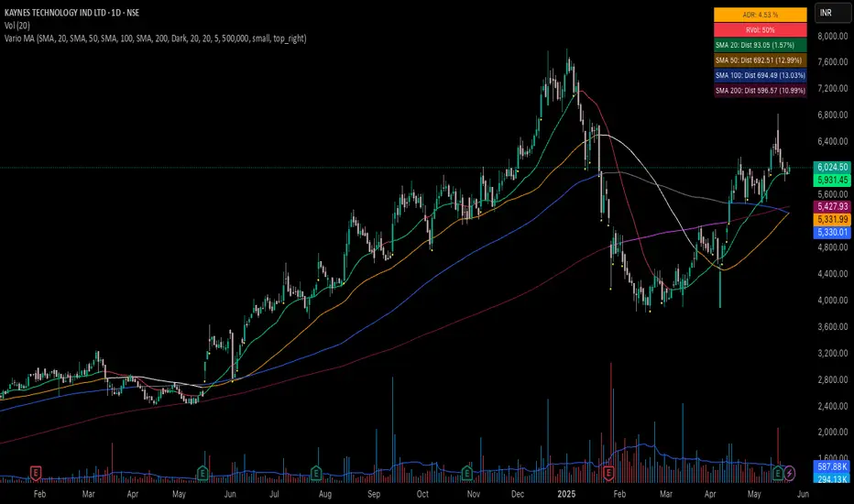Open the INR currency selector
The image size is (854, 504).
click(x=832, y=13)
